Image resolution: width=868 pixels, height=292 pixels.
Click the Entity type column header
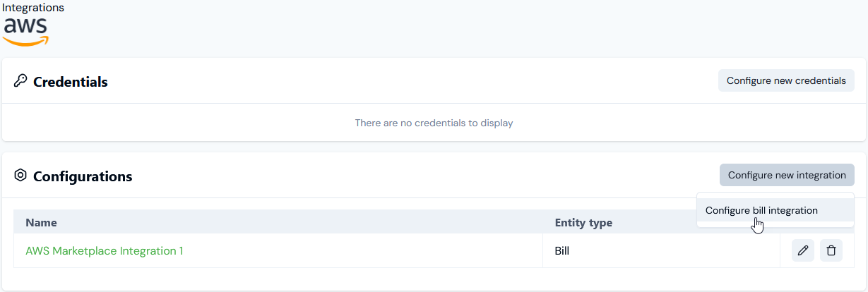pos(583,222)
